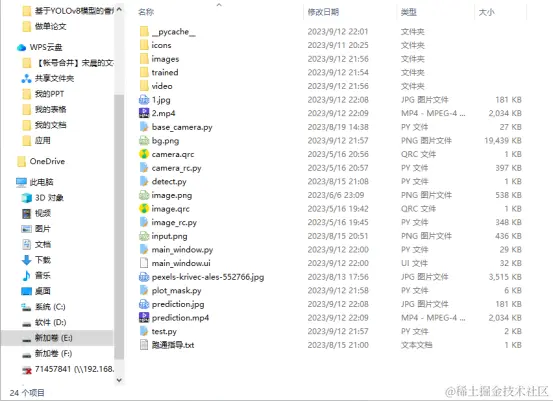Viewport: 553px width, 402px height.
Task: Click the WPS云盘 cloud icon
Action: (21, 47)
